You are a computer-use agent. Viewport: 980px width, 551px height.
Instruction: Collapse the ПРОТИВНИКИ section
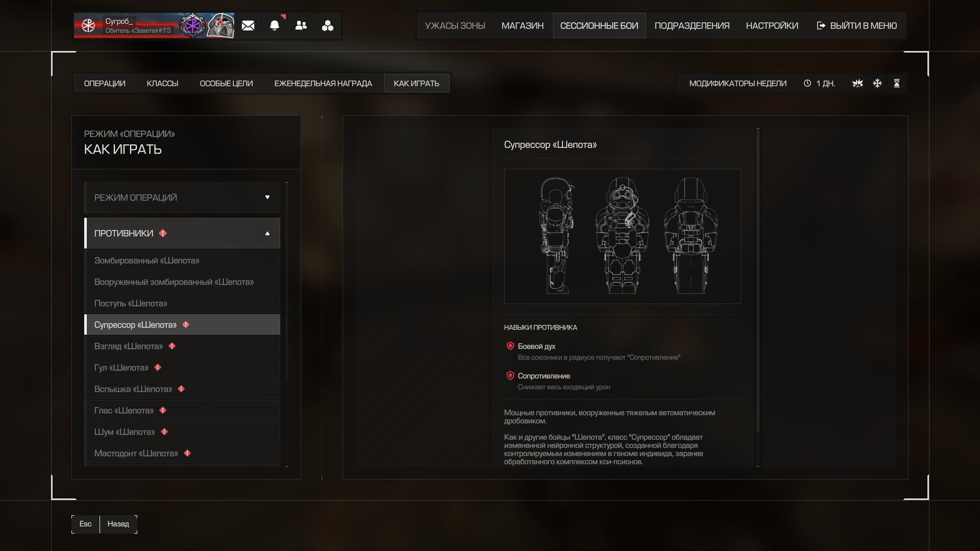(x=182, y=233)
